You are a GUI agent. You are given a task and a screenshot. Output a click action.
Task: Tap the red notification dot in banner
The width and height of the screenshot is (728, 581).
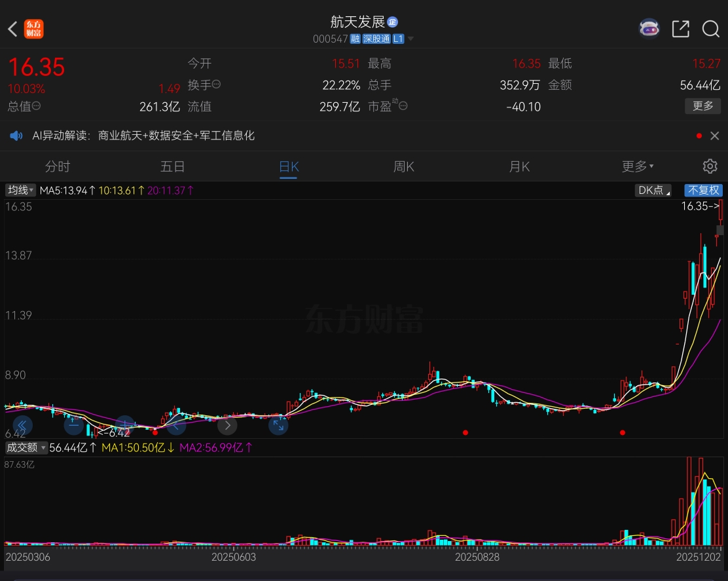click(699, 136)
